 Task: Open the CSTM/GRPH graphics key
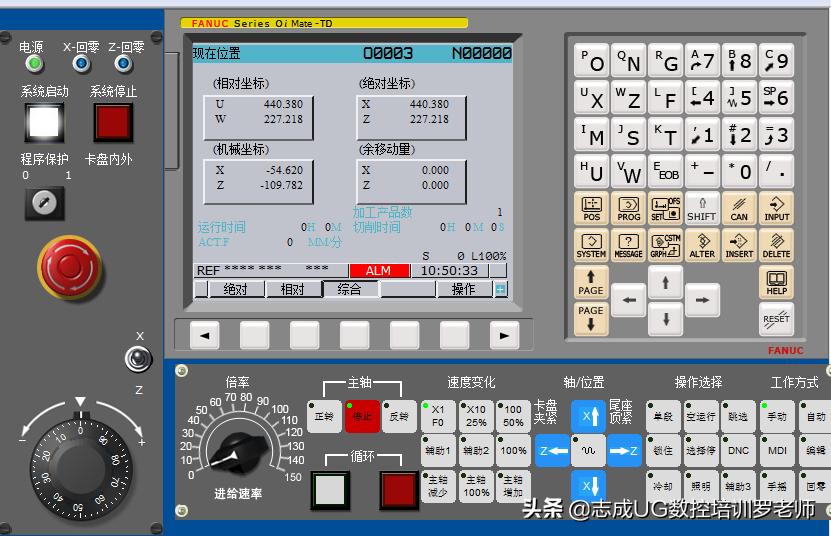665,245
